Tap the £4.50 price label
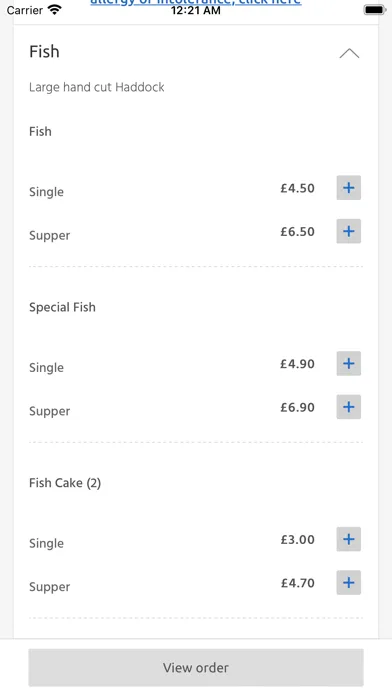 point(297,188)
